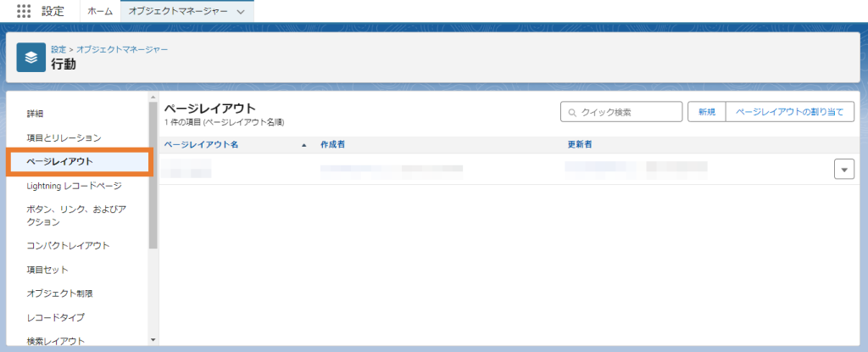868x352 pixels.
Task: Go to コンパクトレイアウト section
Action: pyautogui.click(x=68, y=246)
